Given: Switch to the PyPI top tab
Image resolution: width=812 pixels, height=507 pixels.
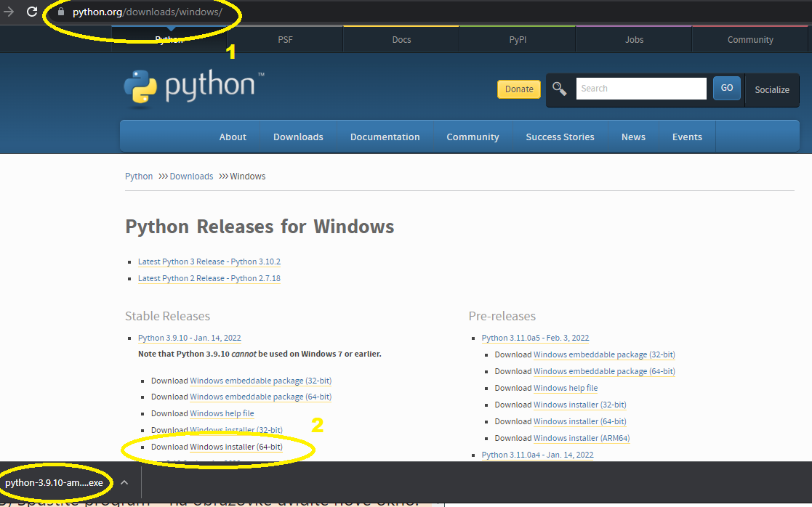Looking at the screenshot, I should pyautogui.click(x=518, y=39).
